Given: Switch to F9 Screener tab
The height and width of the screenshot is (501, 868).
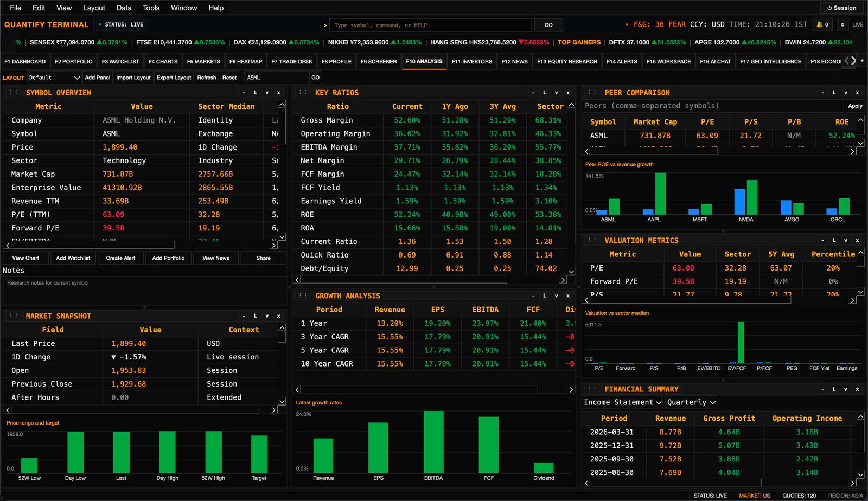Looking at the screenshot, I should (379, 61).
